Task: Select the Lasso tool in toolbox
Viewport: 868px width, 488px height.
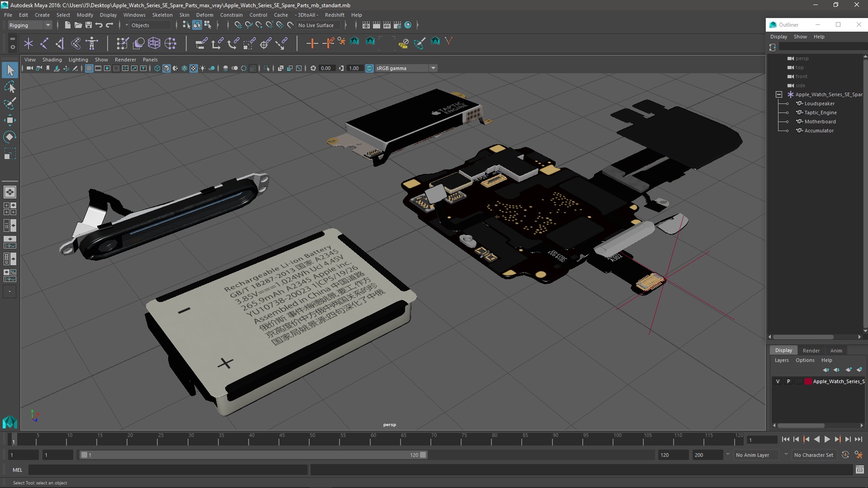Action: 9,87
